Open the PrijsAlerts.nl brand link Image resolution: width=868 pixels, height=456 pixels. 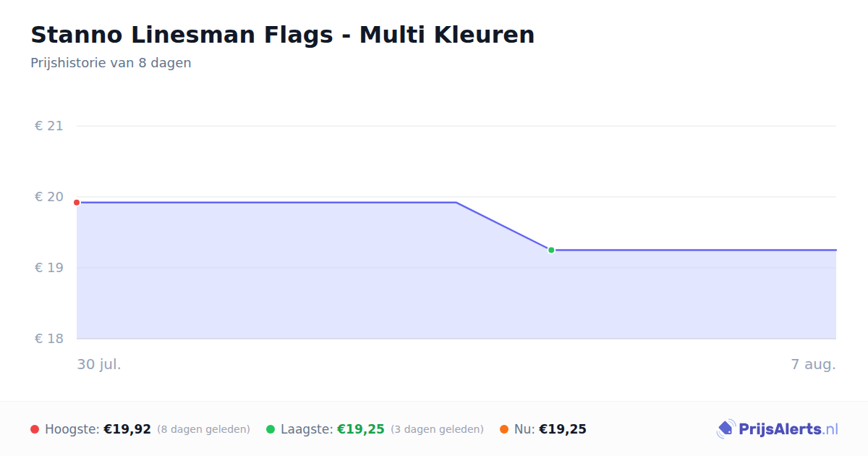pyautogui.click(x=778, y=429)
